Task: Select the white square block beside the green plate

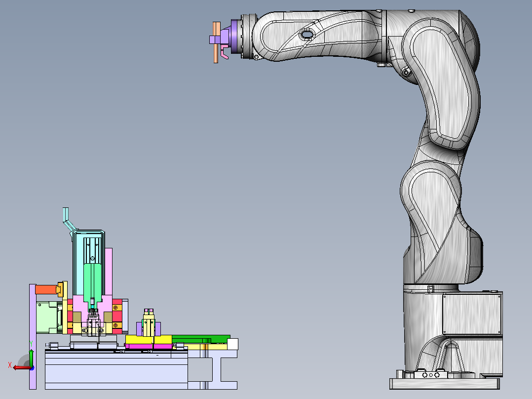Action: (x=232, y=344)
